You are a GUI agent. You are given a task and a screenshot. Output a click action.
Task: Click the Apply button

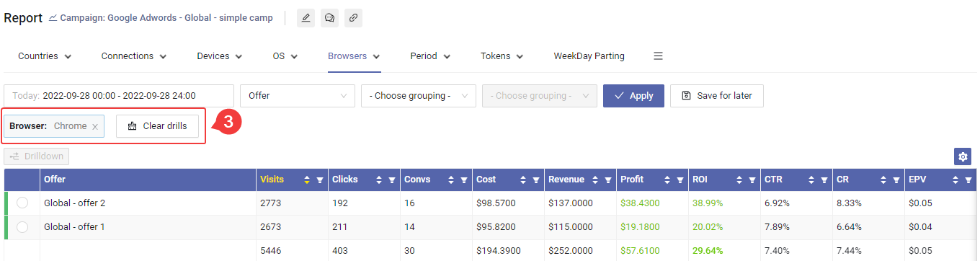[633, 95]
